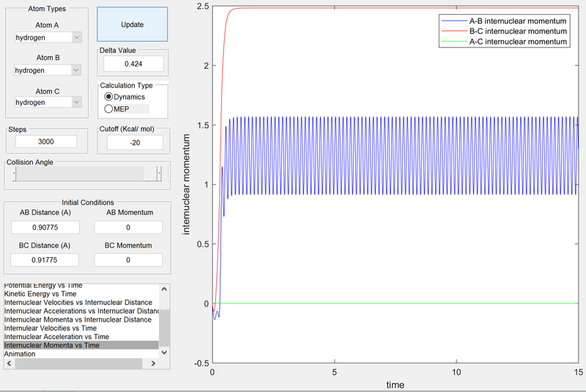Click the plot list's scroll right arrow
Screen dimensions: 586x392
click(153, 363)
